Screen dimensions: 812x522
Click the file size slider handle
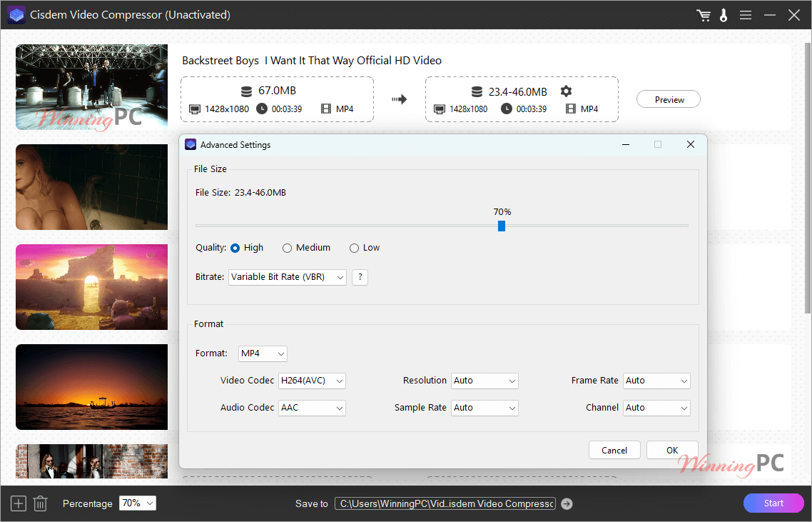tap(502, 226)
